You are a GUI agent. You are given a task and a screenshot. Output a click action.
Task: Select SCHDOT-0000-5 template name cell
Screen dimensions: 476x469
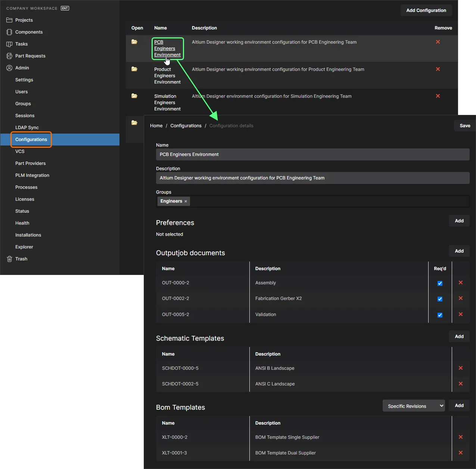coord(180,368)
